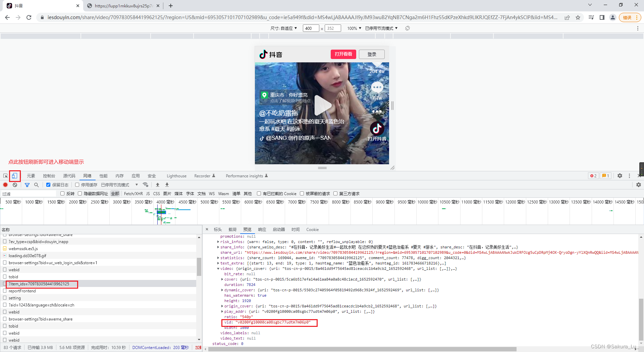This screenshot has height=352, width=644.
Task: Toggle the network filter funnel icon
Action: (x=27, y=185)
